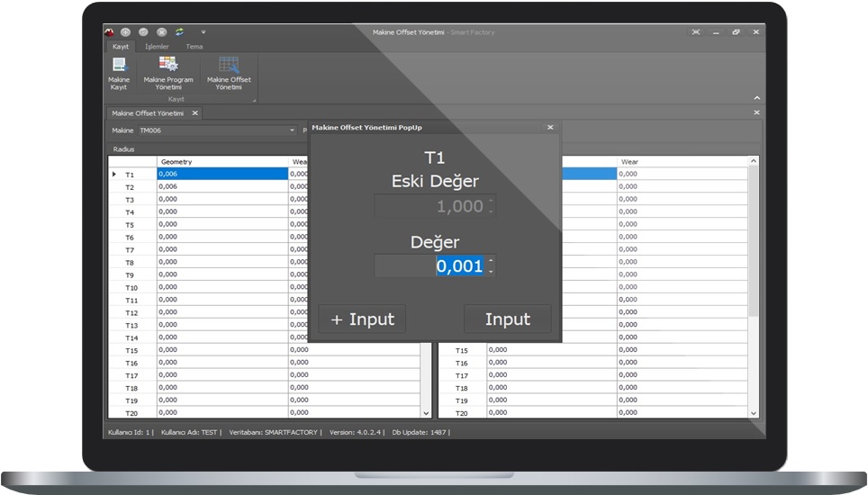Click Version: 4.0.2.4 status entry
868x495 pixels.
tap(355, 433)
